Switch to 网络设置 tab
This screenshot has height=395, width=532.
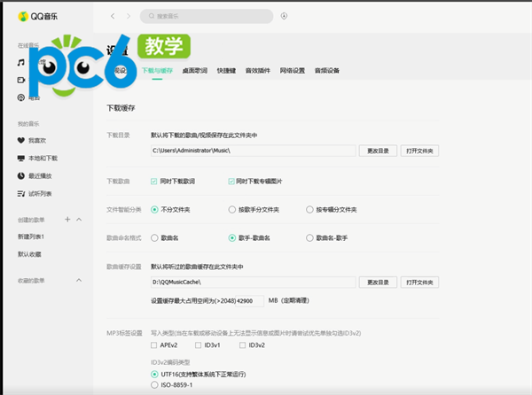(293, 71)
